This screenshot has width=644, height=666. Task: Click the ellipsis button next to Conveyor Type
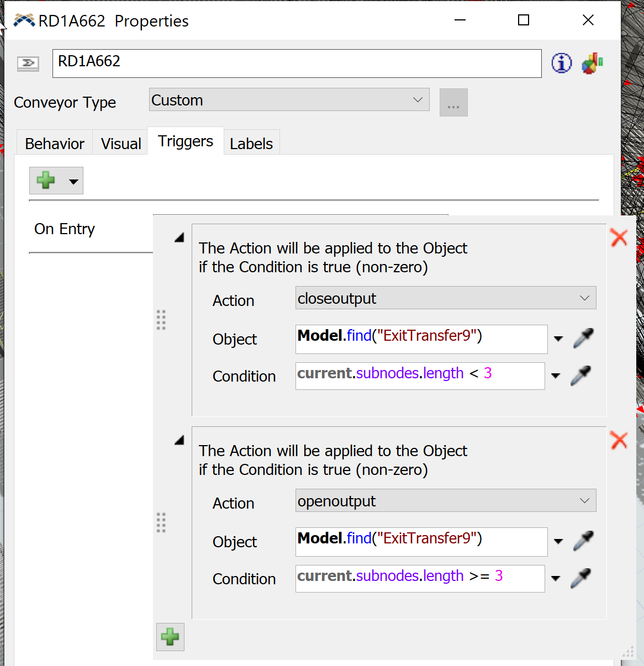[x=453, y=103]
